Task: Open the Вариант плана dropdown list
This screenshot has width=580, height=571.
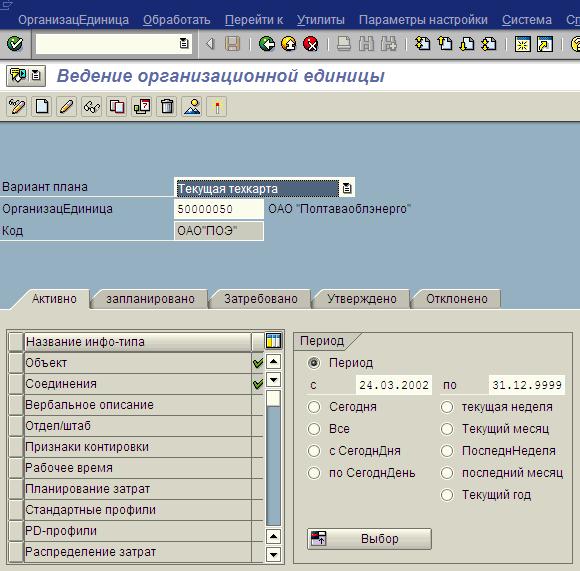Action: 347,188
